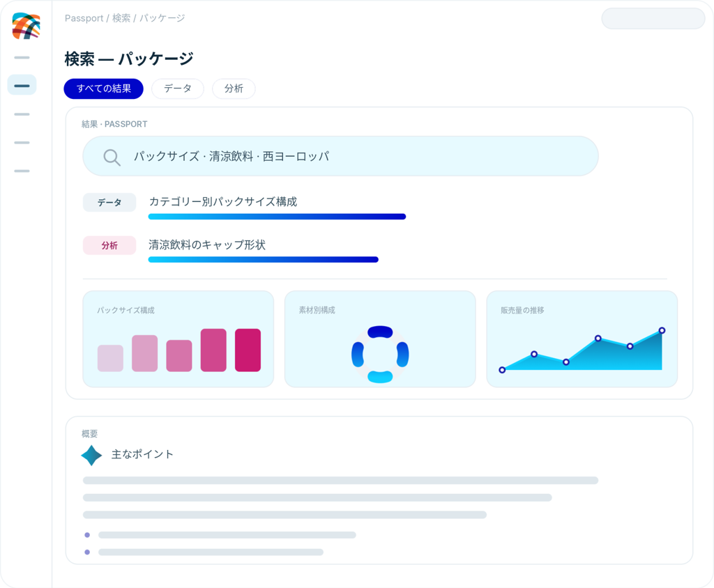Click the パッケージ breadcrumb item
The image size is (714, 588).
pos(162,18)
